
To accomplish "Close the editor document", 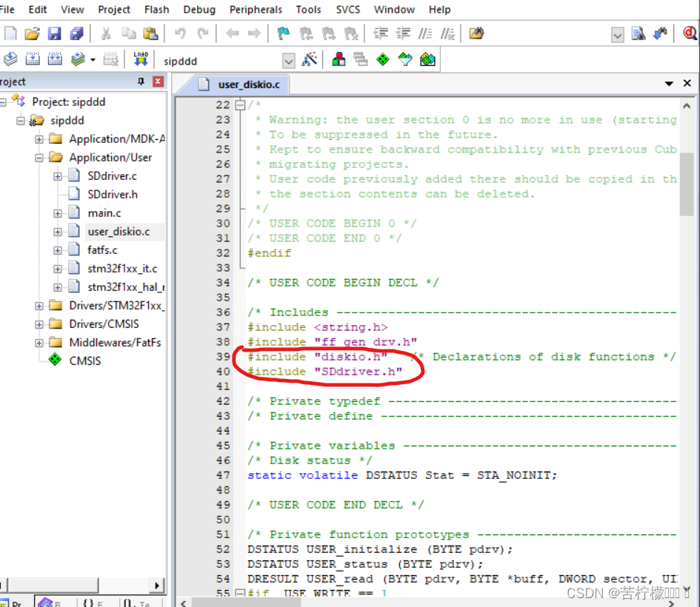I will (x=687, y=83).
